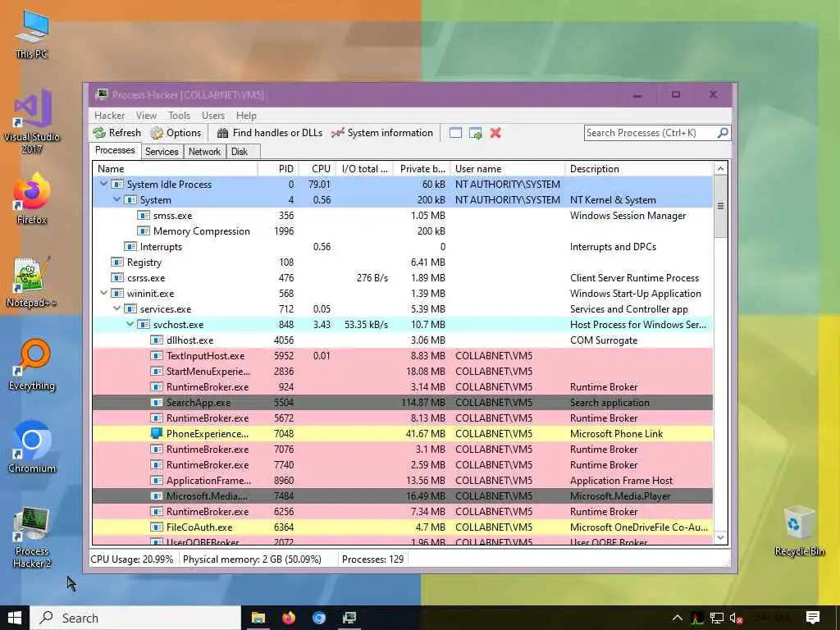The image size is (840, 630).
Task: Click the FileCoAuth.exe process icon
Action: [x=157, y=527]
